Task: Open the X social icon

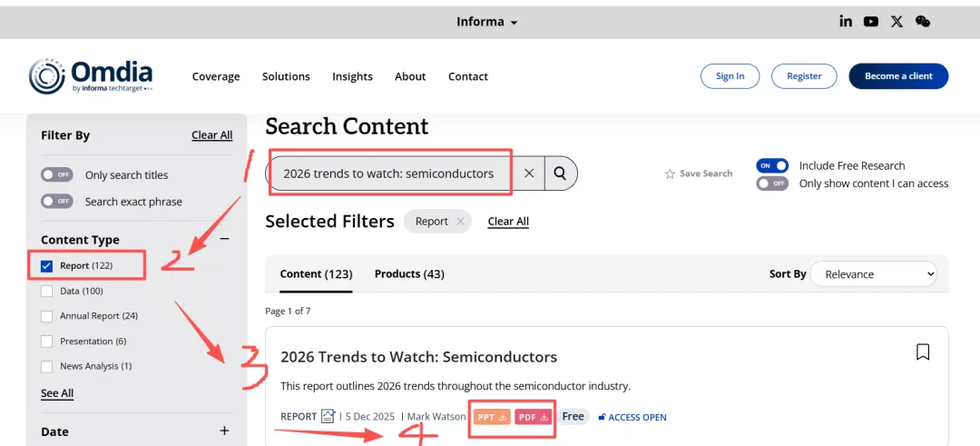Action: tap(897, 22)
